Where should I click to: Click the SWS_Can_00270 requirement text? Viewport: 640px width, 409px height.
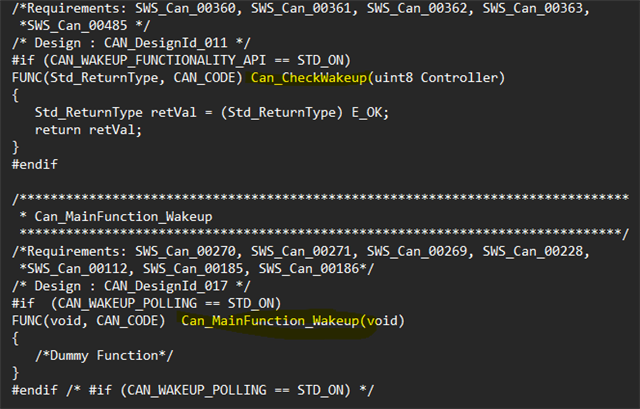pos(185,251)
